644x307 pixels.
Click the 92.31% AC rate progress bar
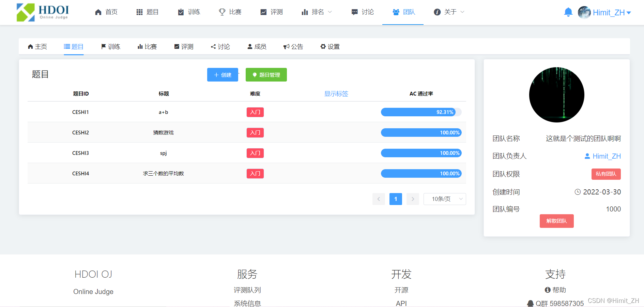coord(421,112)
